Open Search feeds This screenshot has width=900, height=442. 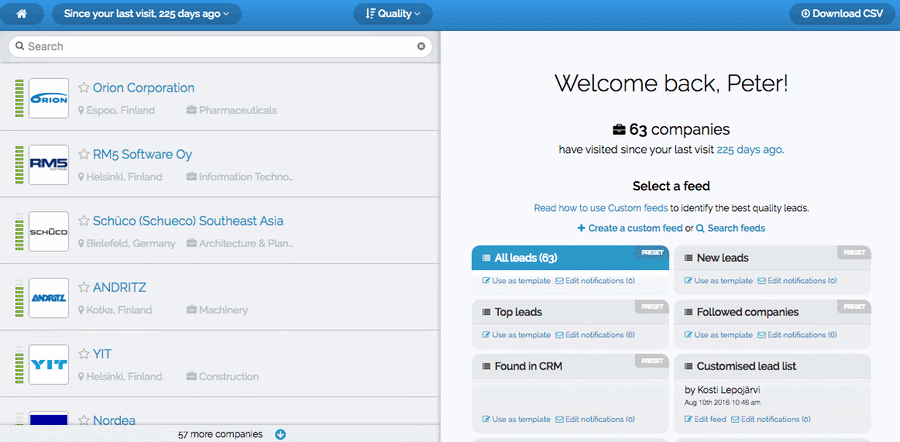731,228
